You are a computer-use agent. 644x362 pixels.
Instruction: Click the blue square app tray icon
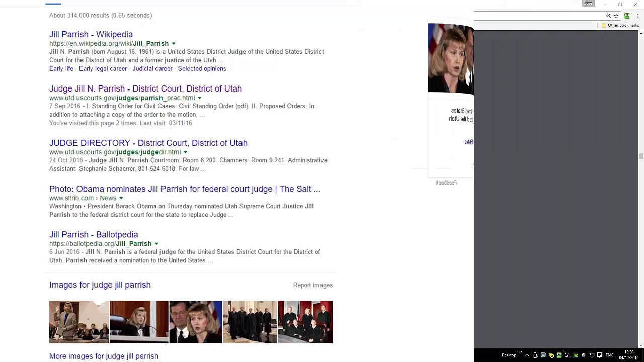point(543,355)
